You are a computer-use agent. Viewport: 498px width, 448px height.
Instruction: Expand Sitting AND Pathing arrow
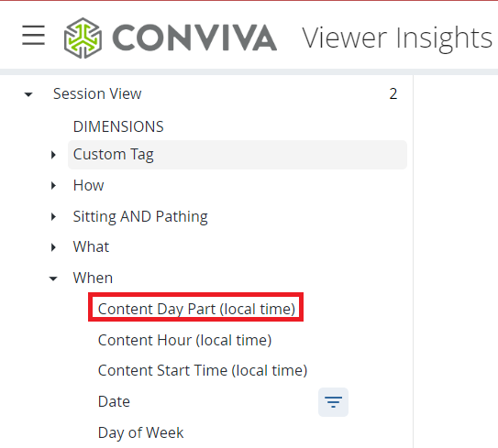pos(53,217)
